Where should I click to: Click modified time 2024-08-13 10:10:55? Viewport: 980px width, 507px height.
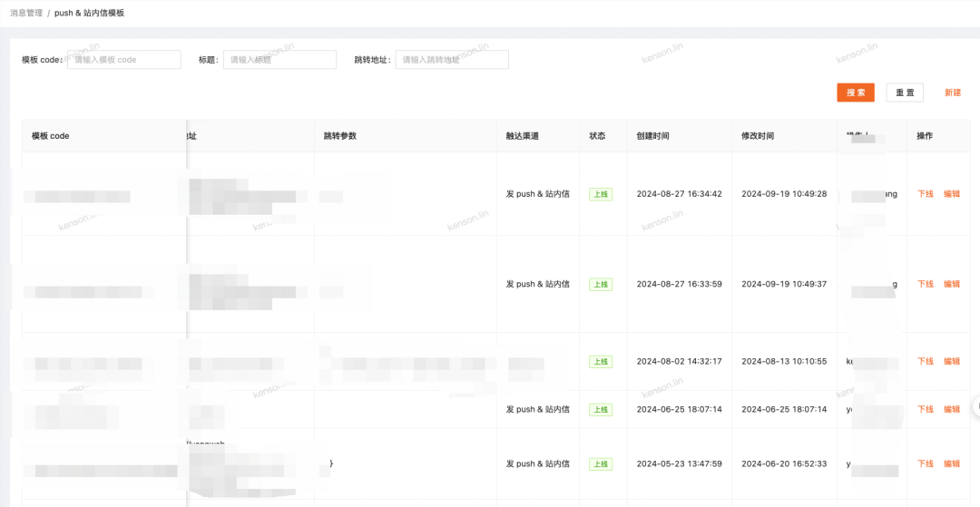tap(784, 362)
